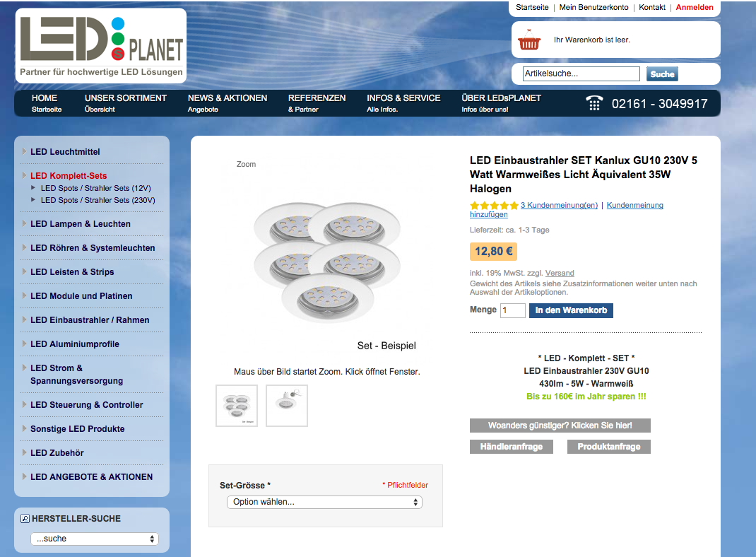The height and width of the screenshot is (557, 756).
Task: Click the five-star rating icons
Action: 494,206
